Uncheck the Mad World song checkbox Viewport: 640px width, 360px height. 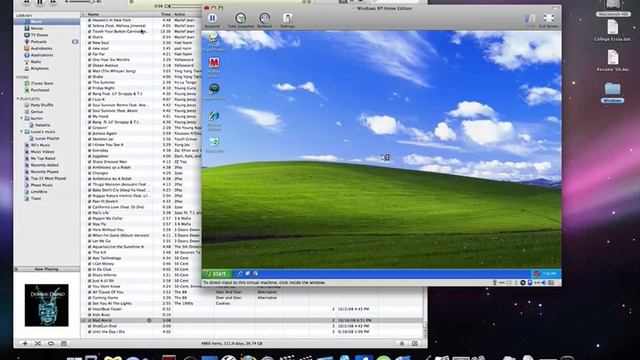[x=89, y=320]
